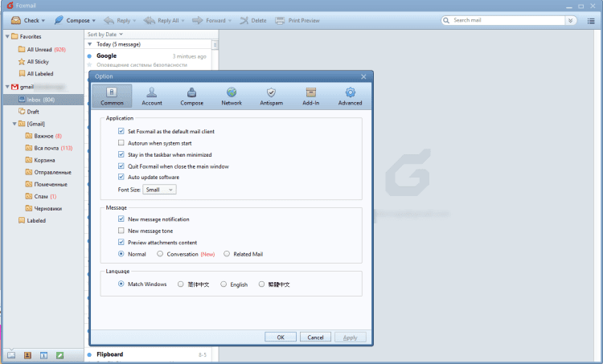
Task: Toggle Stay in the taskbar when minimized
Action: tap(121, 154)
